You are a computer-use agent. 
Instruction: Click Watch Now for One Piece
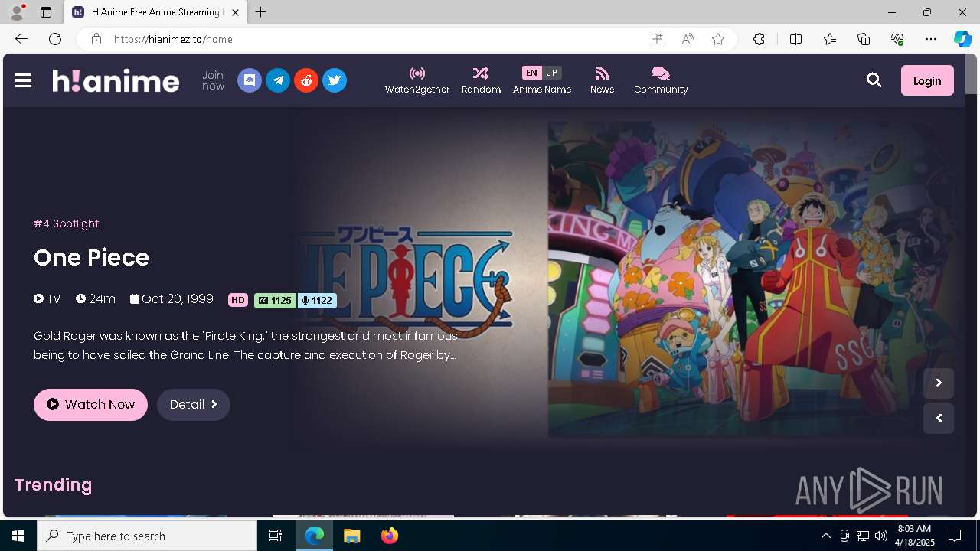pyautogui.click(x=90, y=405)
